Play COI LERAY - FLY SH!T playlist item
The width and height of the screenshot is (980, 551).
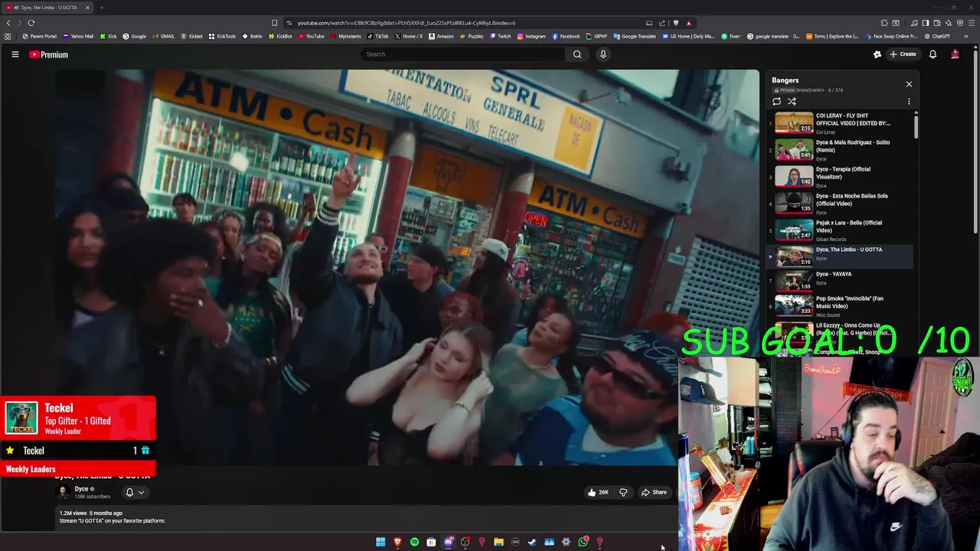click(x=840, y=122)
